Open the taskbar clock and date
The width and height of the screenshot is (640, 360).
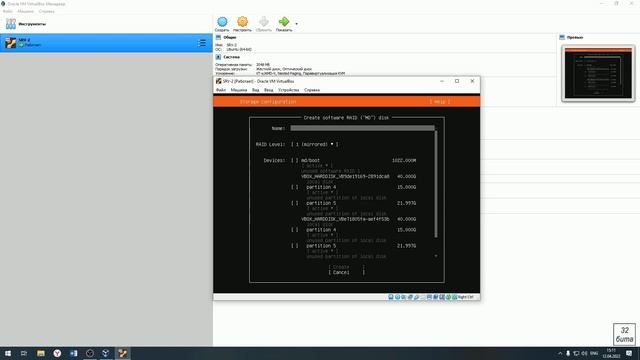click(x=611, y=353)
